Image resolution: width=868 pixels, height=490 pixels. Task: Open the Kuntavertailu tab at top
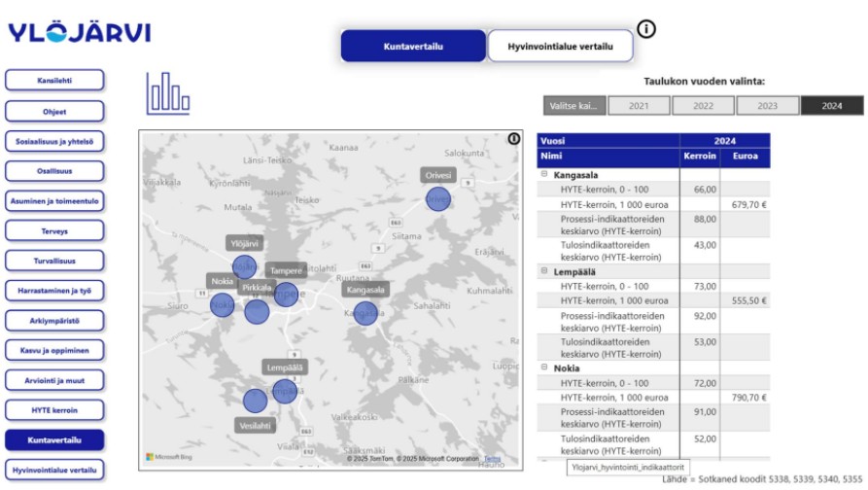click(412, 46)
